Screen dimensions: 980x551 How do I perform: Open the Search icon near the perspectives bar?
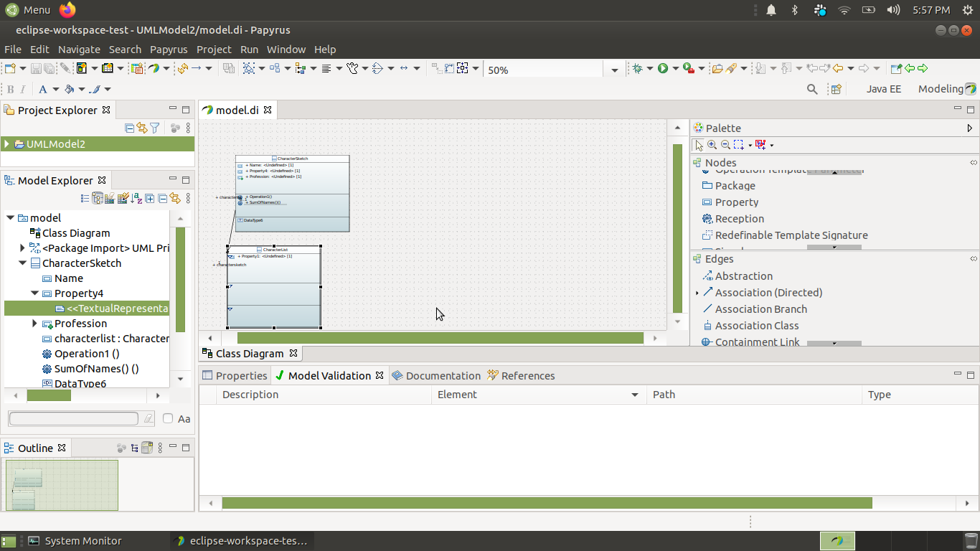[811, 89]
